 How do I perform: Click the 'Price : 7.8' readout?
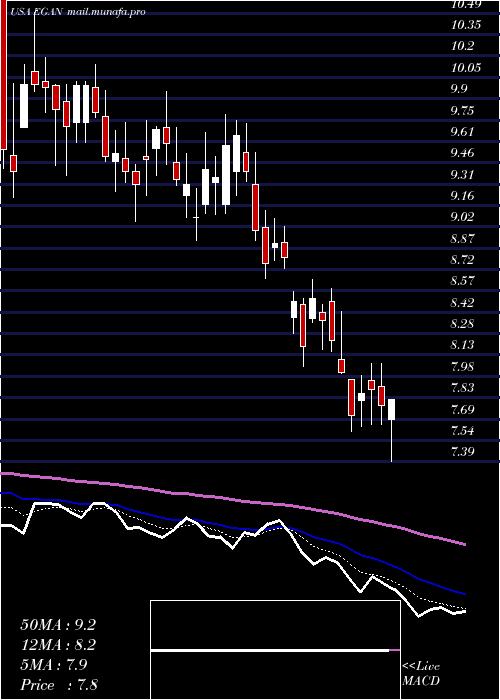tap(59, 685)
